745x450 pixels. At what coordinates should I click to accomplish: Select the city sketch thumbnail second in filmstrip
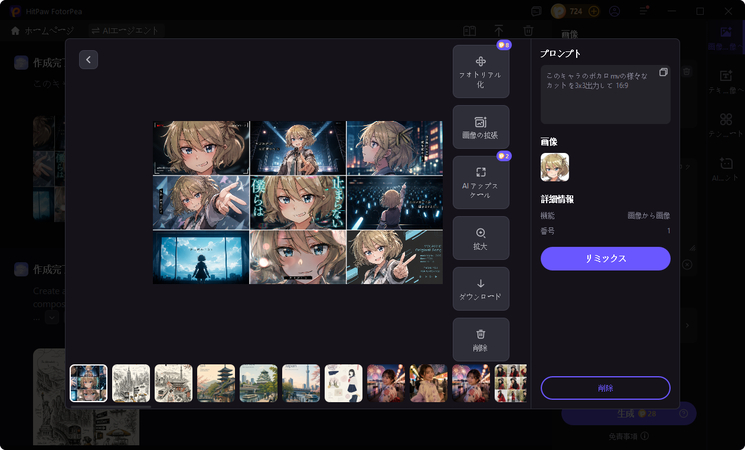pyautogui.click(x=131, y=383)
